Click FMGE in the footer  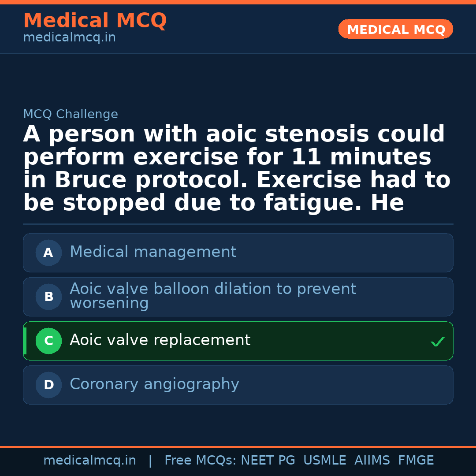(x=416, y=461)
